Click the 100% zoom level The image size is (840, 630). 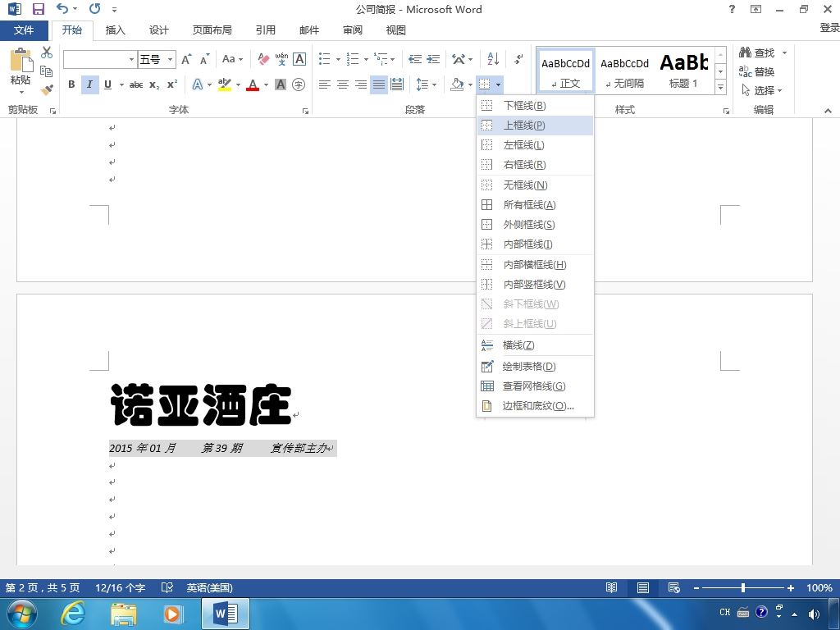click(819, 587)
